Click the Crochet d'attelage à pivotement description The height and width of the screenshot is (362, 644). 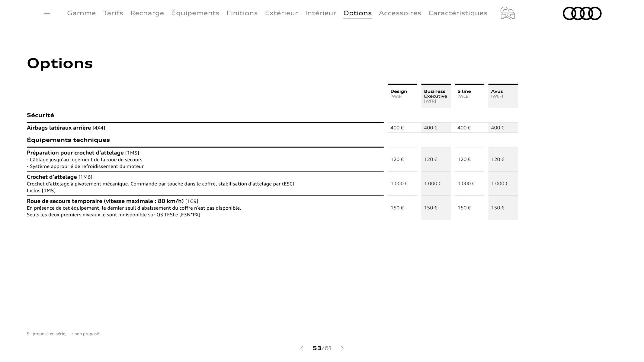(161, 184)
